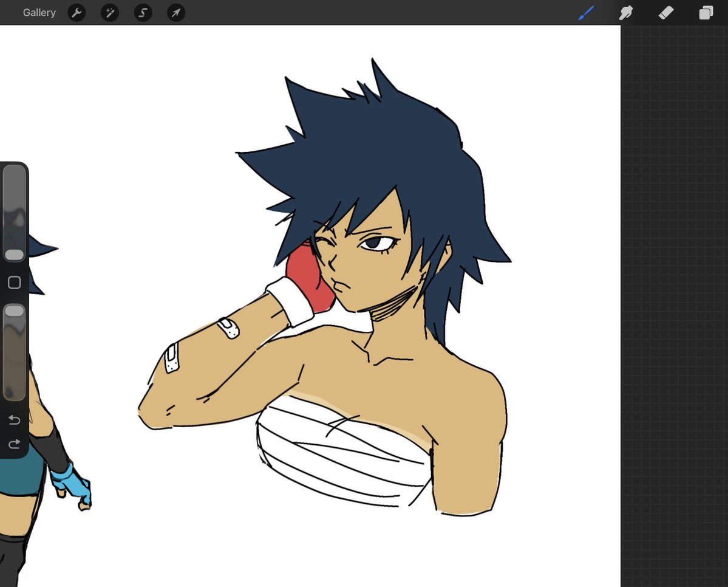Activate the Transform arrow tool
728x587 pixels.
(x=176, y=13)
